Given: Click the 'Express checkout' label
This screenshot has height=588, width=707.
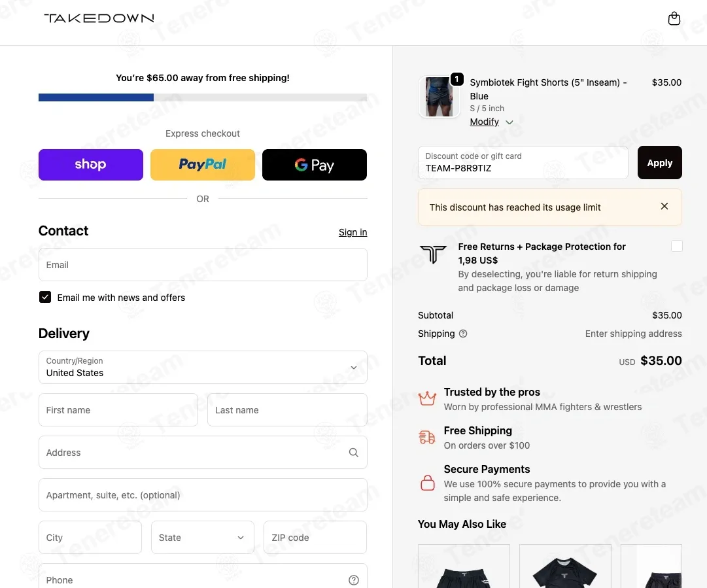Looking at the screenshot, I should 203,133.
